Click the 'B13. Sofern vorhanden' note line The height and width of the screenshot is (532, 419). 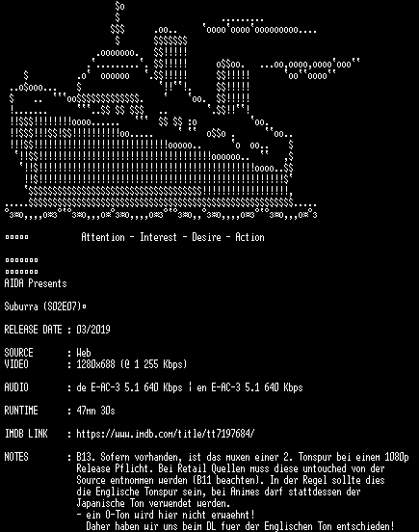tap(243, 457)
